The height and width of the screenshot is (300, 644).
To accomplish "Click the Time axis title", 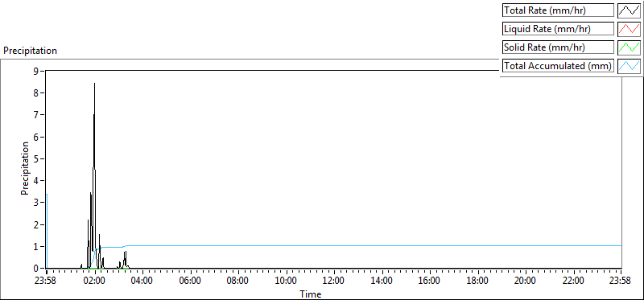I will (x=310, y=294).
